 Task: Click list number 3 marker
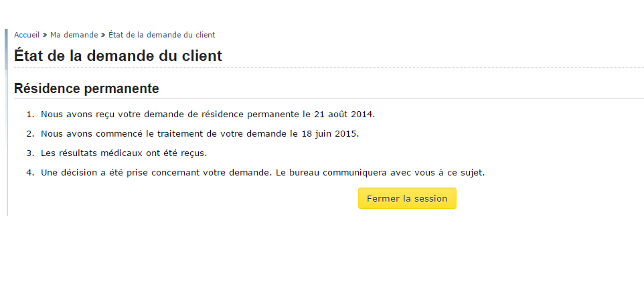tap(29, 153)
